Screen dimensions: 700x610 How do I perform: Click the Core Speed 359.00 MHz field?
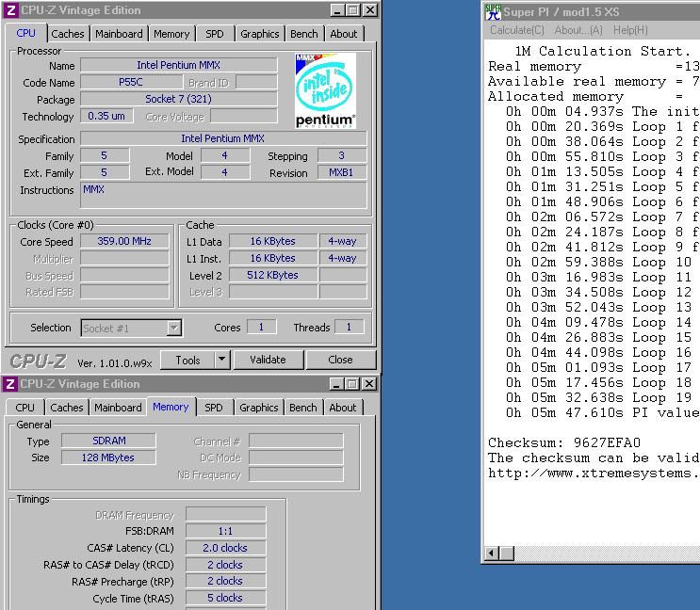pyautogui.click(x=124, y=241)
